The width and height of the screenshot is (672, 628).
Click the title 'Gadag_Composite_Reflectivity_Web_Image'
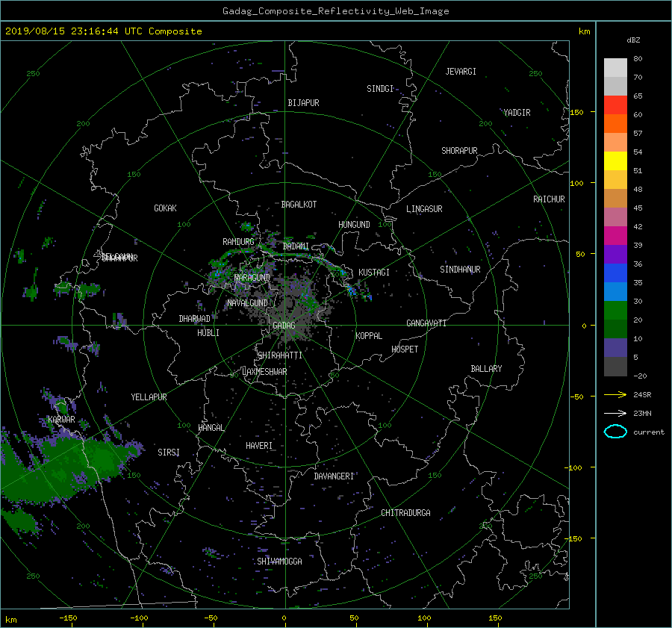(x=335, y=11)
